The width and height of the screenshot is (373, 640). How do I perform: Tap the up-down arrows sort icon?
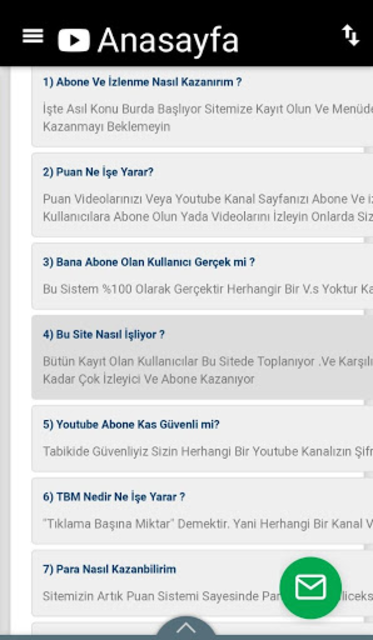(351, 36)
